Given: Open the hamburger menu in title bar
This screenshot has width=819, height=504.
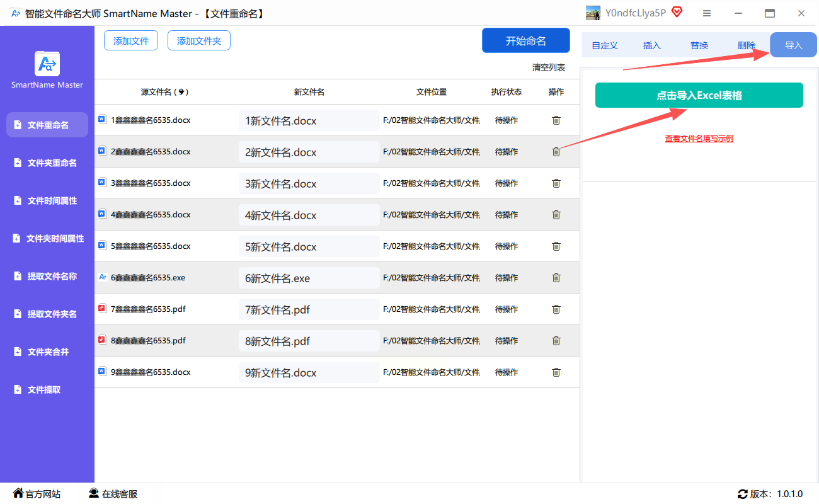Looking at the screenshot, I should 707,13.
